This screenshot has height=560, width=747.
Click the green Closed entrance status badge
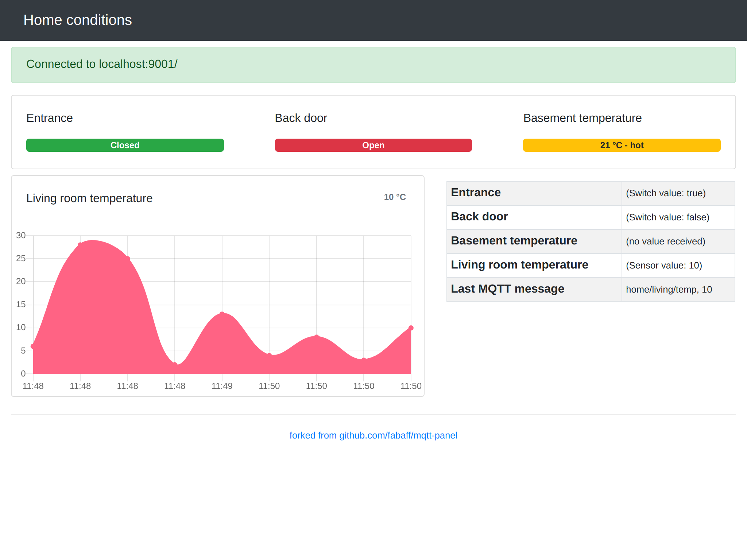(125, 145)
